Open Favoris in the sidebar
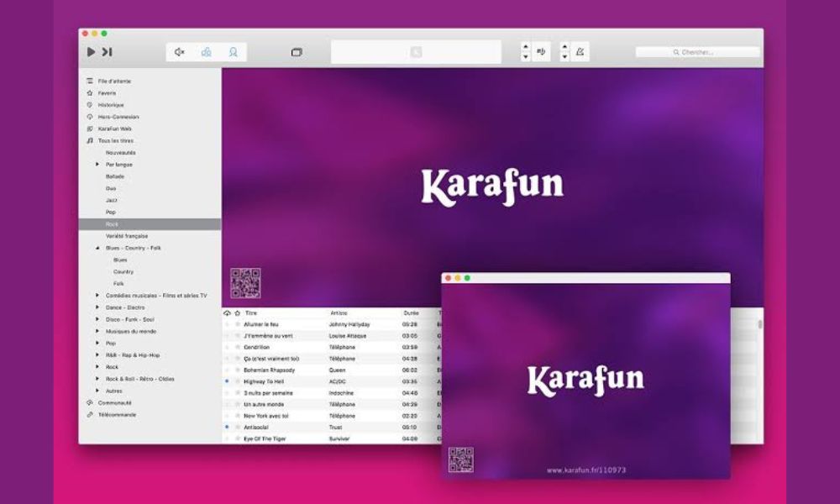 coord(107,93)
